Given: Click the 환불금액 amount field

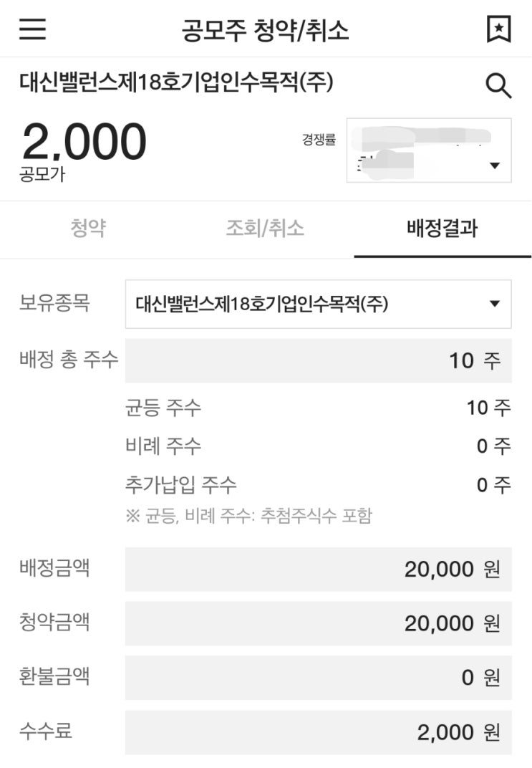Looking at the screenshot, I should pos(318,677).
